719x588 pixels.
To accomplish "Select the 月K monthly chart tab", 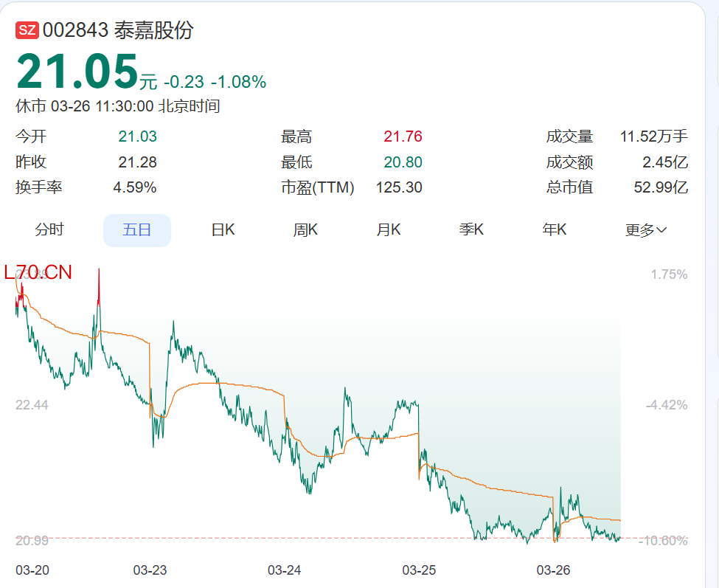I will tap(389, 230).
